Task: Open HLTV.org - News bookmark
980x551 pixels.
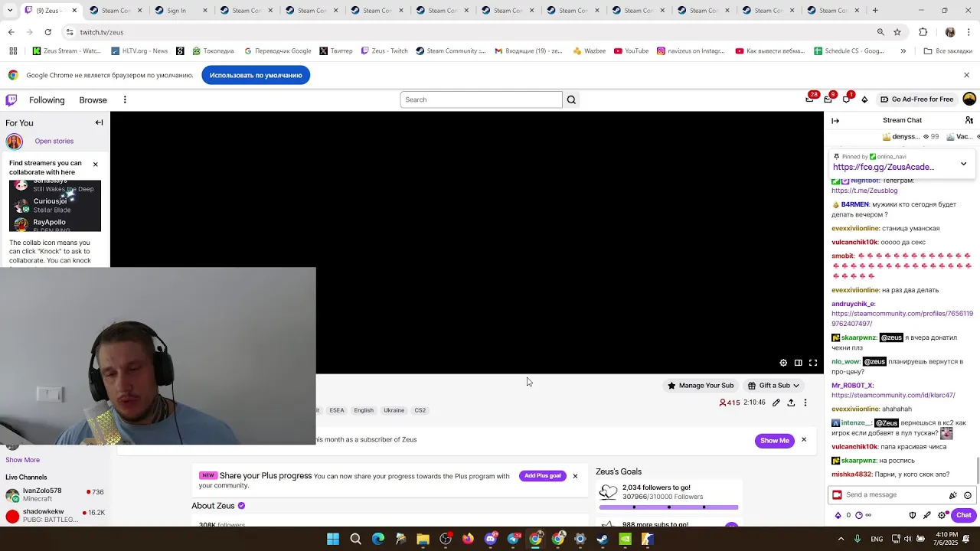Action: pyautogui.click(x=139, y=51)
